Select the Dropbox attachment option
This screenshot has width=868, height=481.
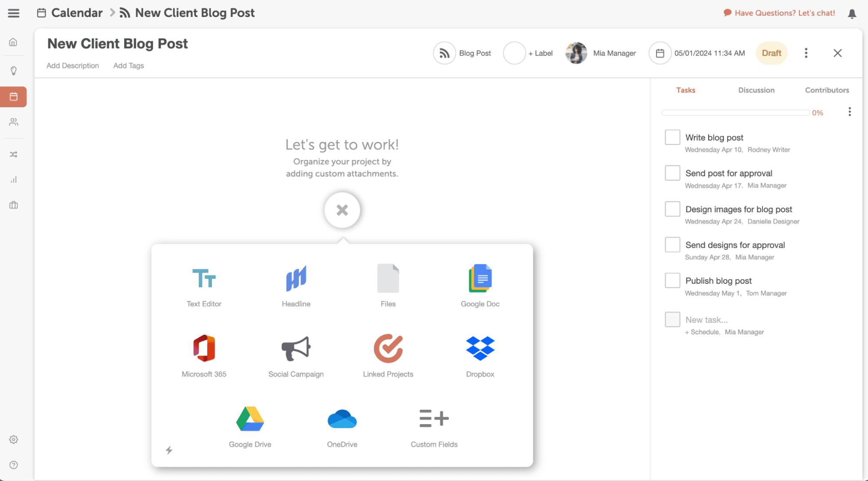click(480, 355)
